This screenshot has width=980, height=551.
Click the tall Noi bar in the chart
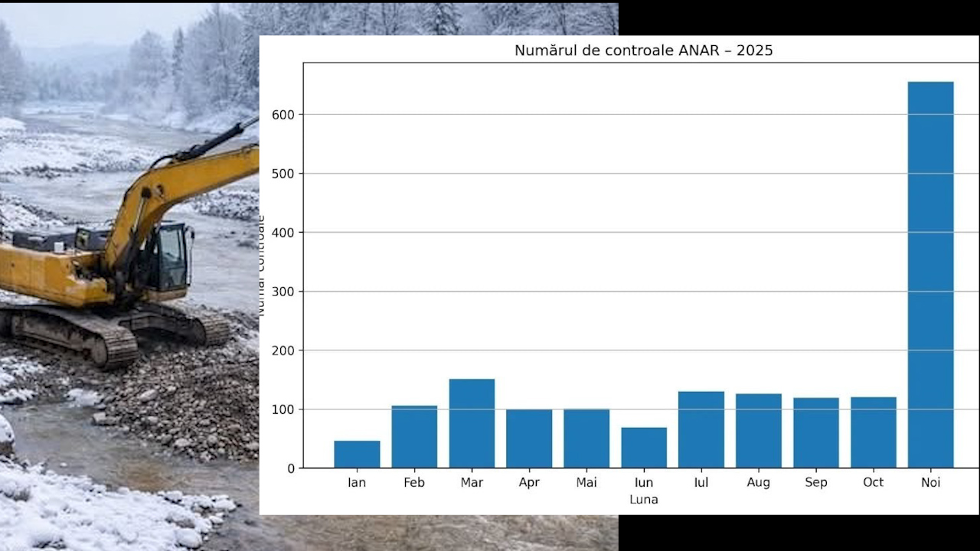click(930, 275)
